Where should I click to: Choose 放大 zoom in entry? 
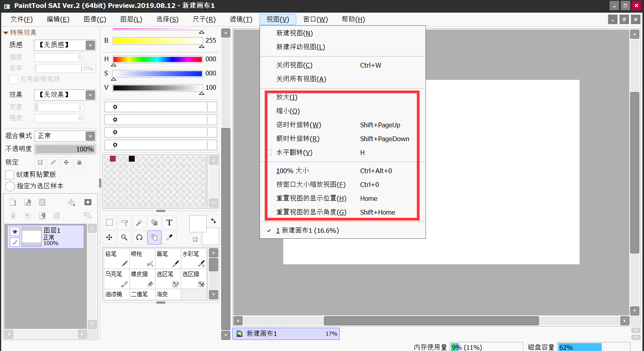[x=343, y=97]
